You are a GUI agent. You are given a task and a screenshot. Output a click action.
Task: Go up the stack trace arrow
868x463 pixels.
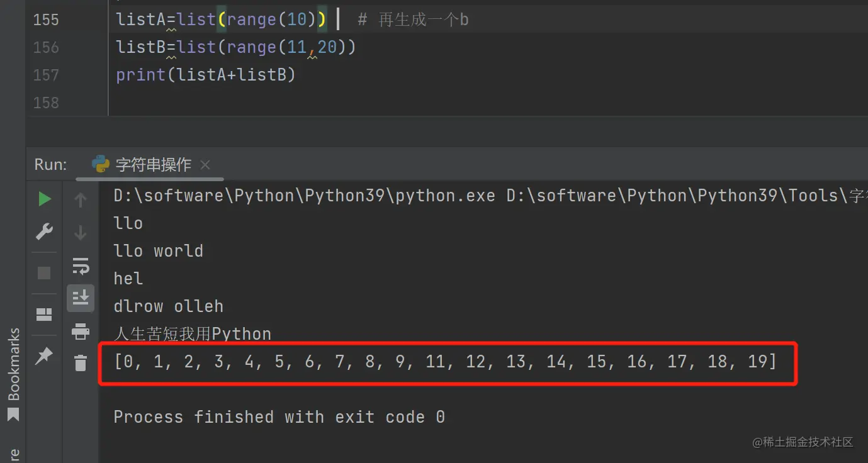click(81, 200)
